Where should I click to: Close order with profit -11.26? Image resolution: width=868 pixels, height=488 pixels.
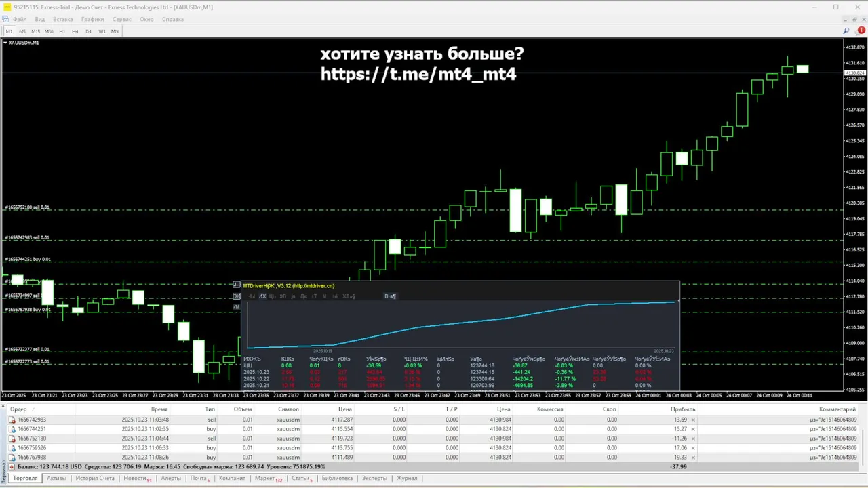[693, 439]
